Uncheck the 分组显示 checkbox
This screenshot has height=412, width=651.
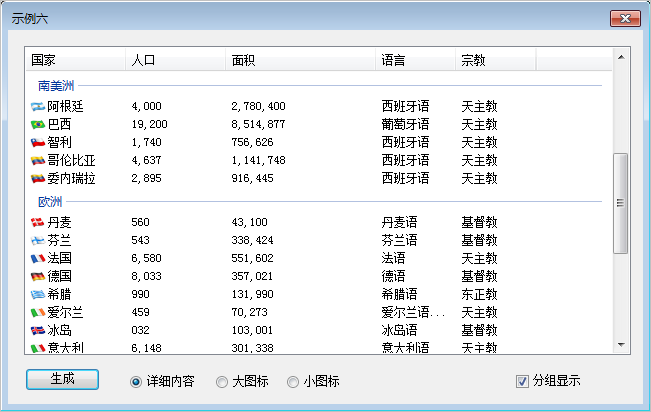[x=522, y=381]
